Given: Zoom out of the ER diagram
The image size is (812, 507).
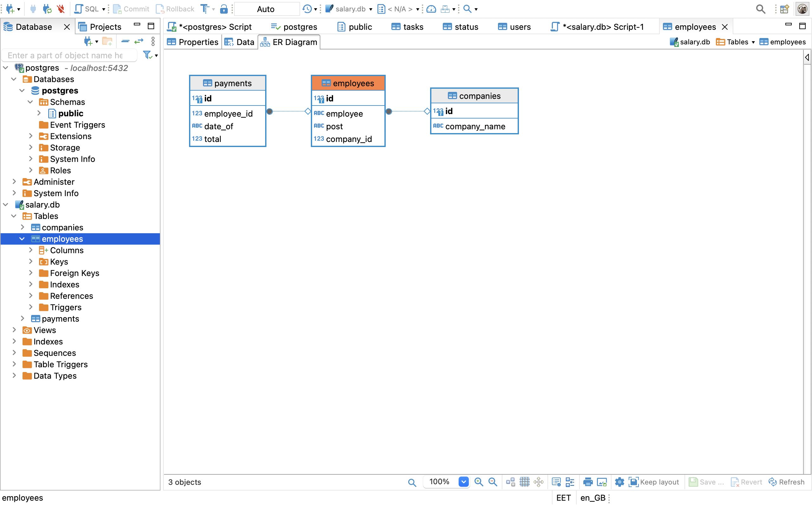Looking at the screenshot, I should point(493,482).
